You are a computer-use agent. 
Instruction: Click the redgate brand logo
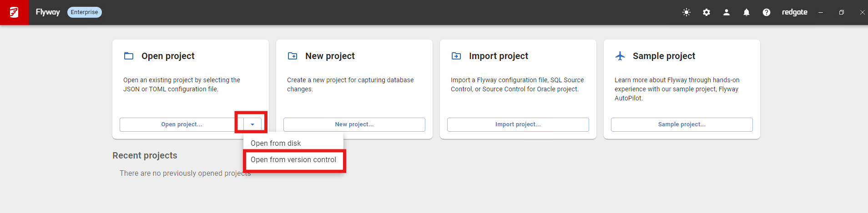click(x=794, y=12)
